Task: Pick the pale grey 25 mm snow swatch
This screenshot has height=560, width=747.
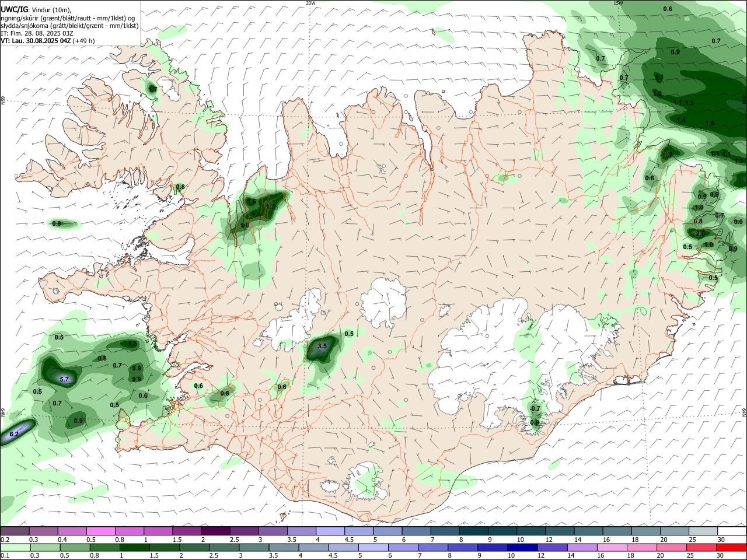Action: [x=703, y=531]
